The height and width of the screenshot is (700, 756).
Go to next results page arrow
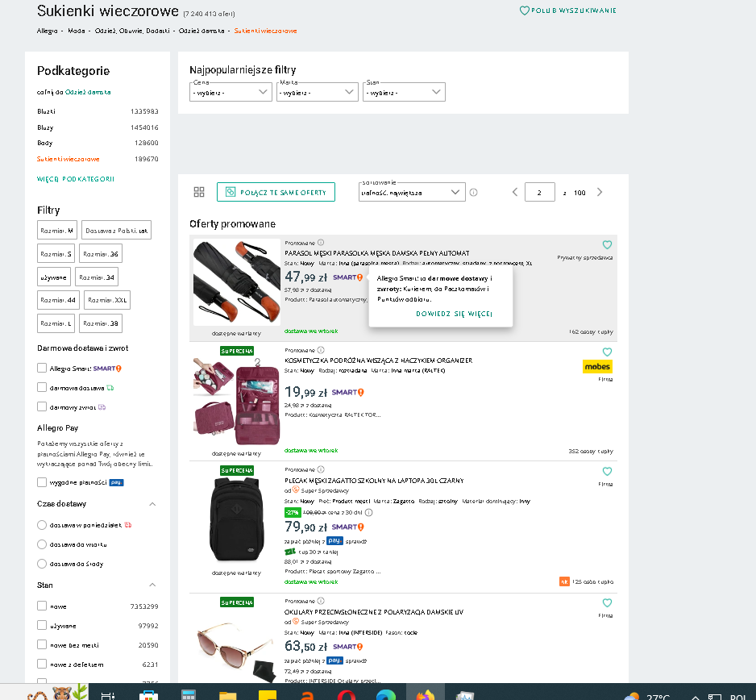pos(600,192)
